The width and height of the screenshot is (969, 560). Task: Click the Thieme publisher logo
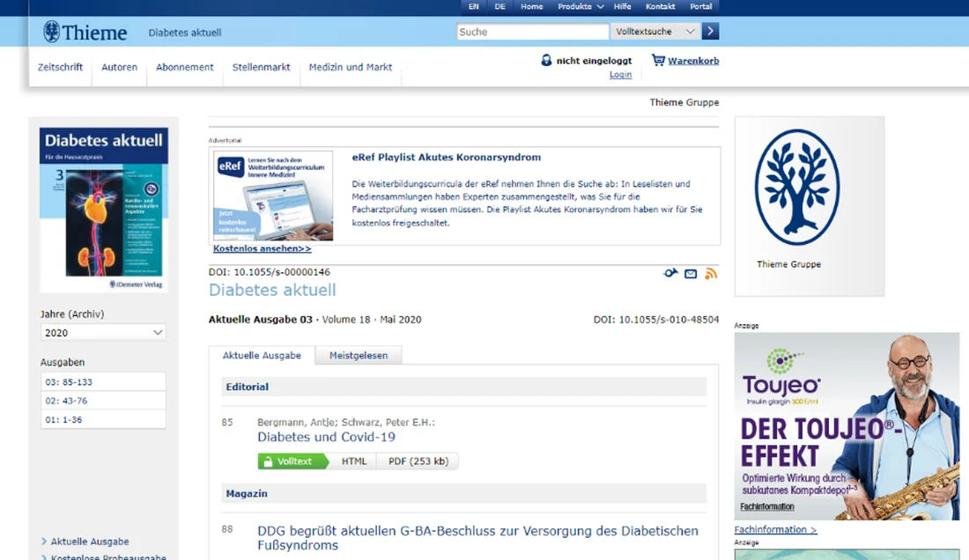click(x=85, y=31)
